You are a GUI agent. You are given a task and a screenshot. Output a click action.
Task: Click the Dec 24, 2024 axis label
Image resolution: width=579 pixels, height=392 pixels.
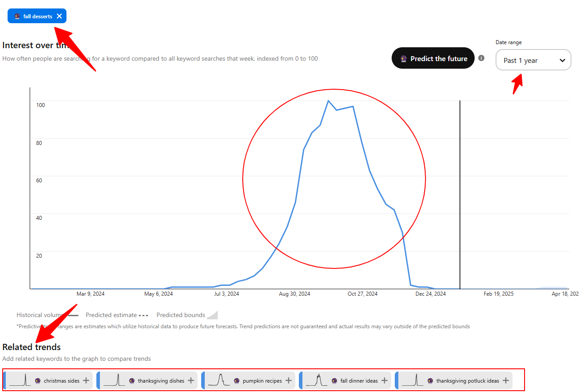(x=430, y=294)
